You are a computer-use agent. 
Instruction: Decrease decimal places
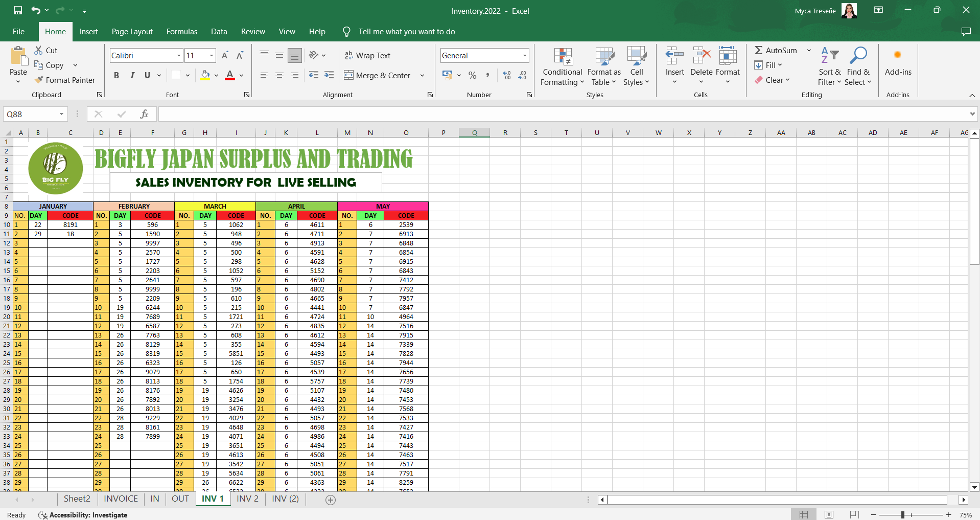522,75
